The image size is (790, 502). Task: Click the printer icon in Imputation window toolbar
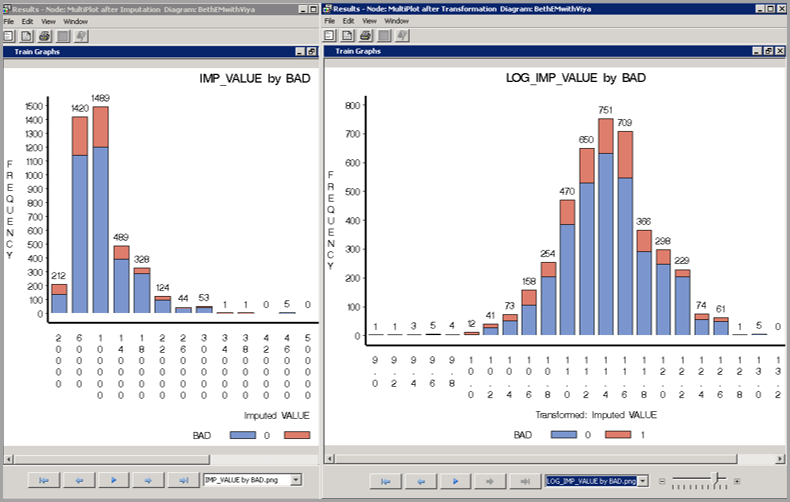[x=45, y=36]
